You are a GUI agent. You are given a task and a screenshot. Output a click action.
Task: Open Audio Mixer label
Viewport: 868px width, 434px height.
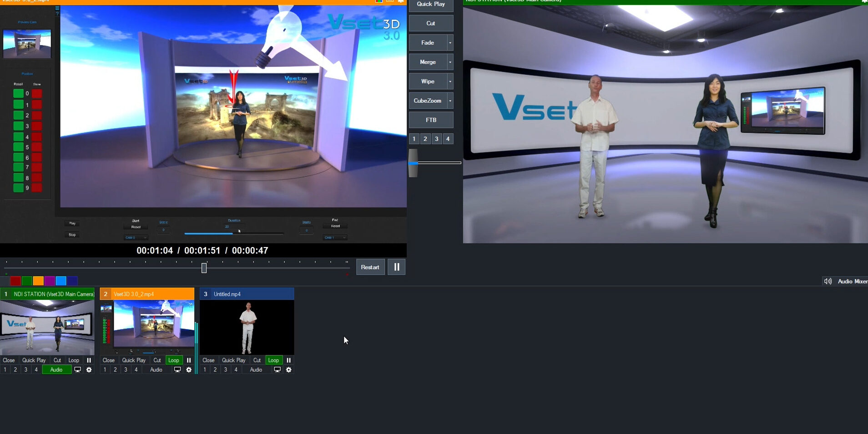[x=853, y=282]
